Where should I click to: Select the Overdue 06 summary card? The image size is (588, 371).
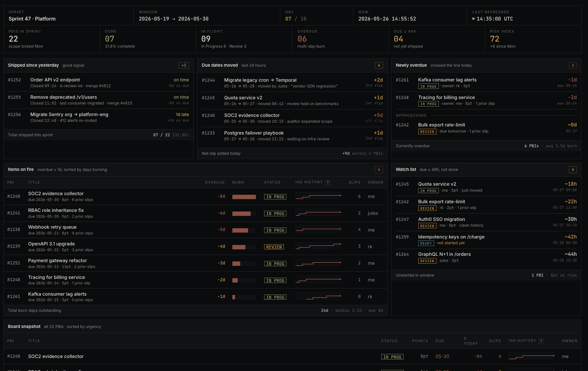(x=340, y=39)
